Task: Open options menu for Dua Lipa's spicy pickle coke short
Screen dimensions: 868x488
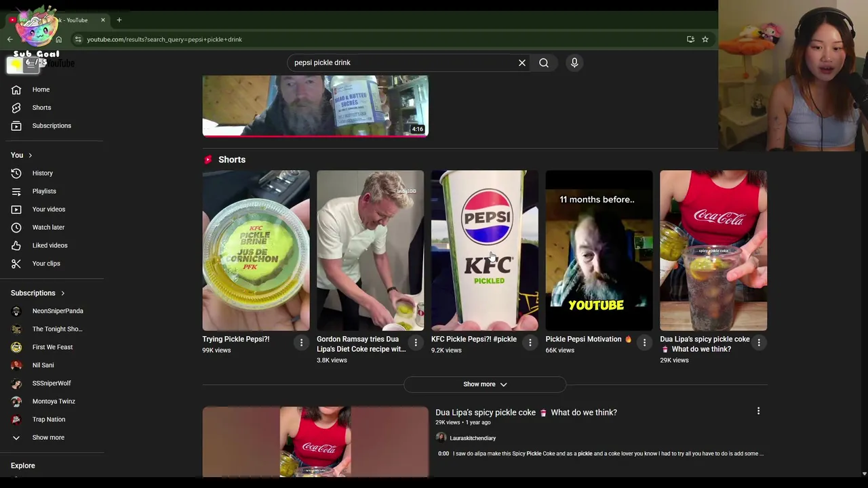Action: [758, 342]
